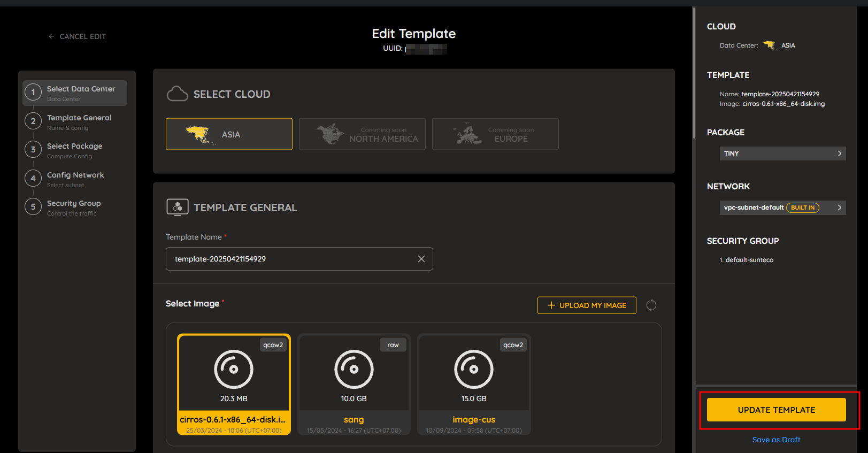This screenshot has width=868, height=453.
Task: Click the plus icon on Upload My Image
Action: tap(551, 305)
